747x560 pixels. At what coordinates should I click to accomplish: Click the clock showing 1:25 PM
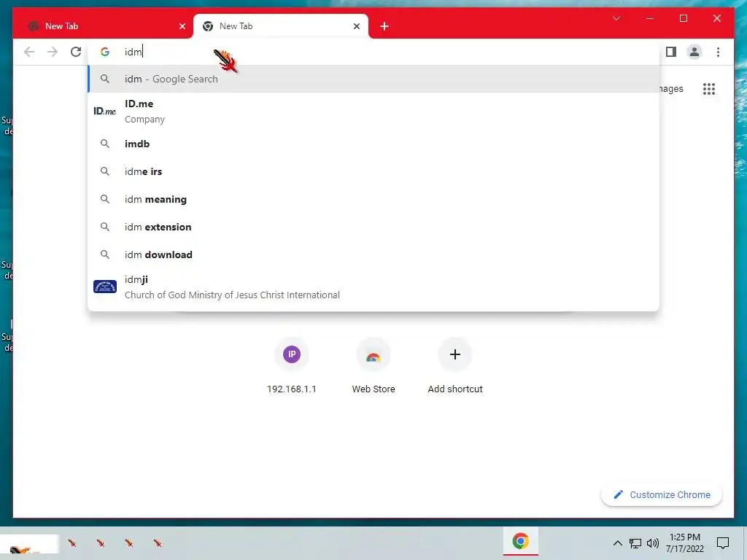pyautogui.click(x=684, y=542)
